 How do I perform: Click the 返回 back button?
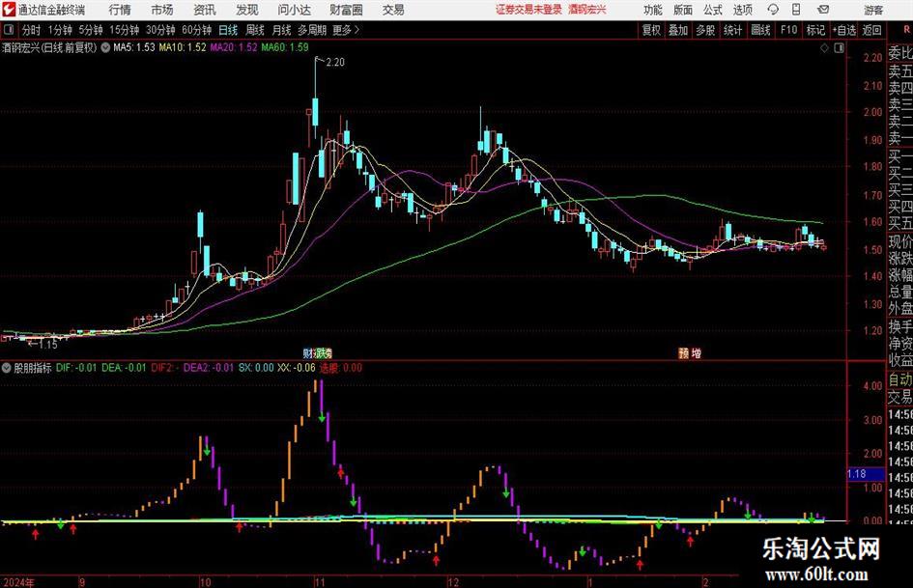(x=871, y=30)
